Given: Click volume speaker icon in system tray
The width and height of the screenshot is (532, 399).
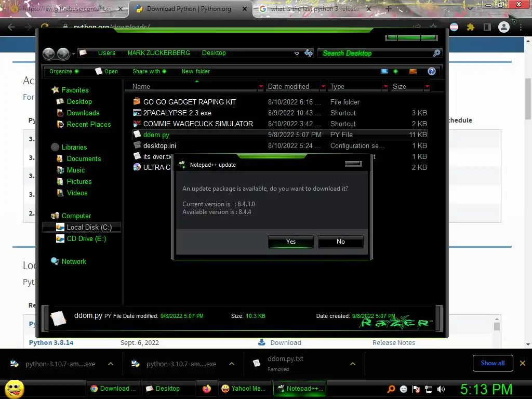Looking at the screenshot, I should (x=441, y=389).
